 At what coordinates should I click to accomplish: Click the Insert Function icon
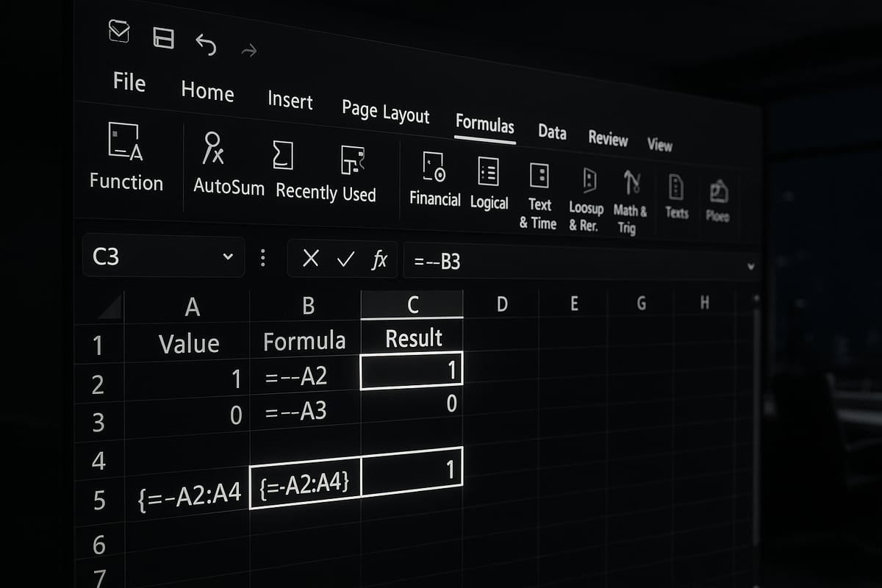[124, 143]
